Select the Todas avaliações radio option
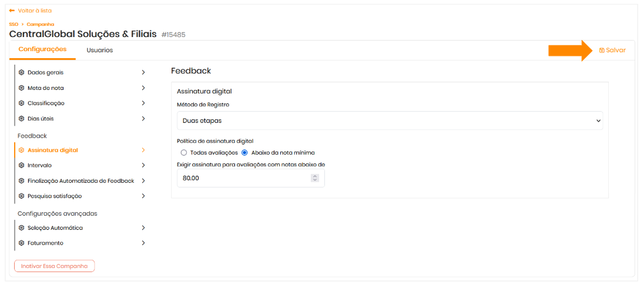The height and width of the screenshot is (288, 644). pos(184,153)
